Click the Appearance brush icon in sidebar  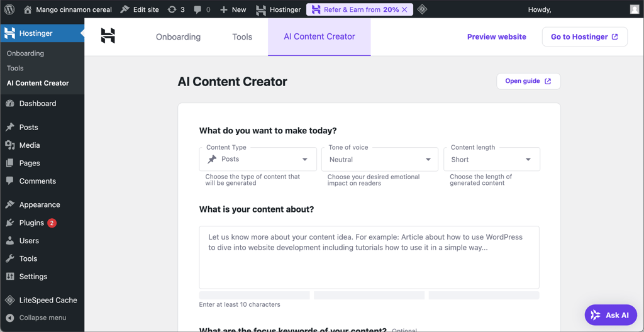tap(10, 204)
